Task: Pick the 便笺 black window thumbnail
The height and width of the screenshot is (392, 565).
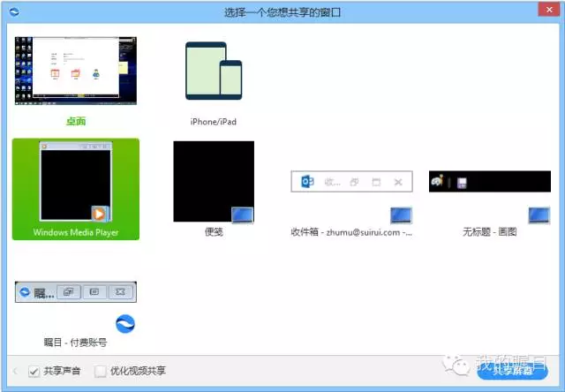Action: (x=213, y=181)
